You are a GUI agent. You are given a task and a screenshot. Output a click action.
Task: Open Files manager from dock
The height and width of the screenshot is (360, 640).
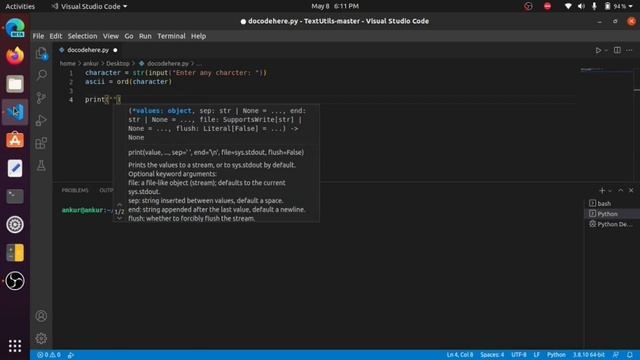point(15,84)
